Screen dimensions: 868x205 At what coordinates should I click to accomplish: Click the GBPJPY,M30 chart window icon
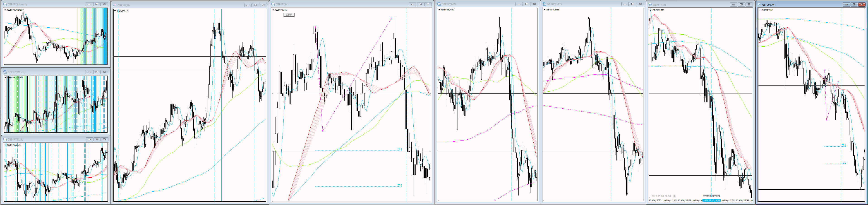tap(439, 4)
